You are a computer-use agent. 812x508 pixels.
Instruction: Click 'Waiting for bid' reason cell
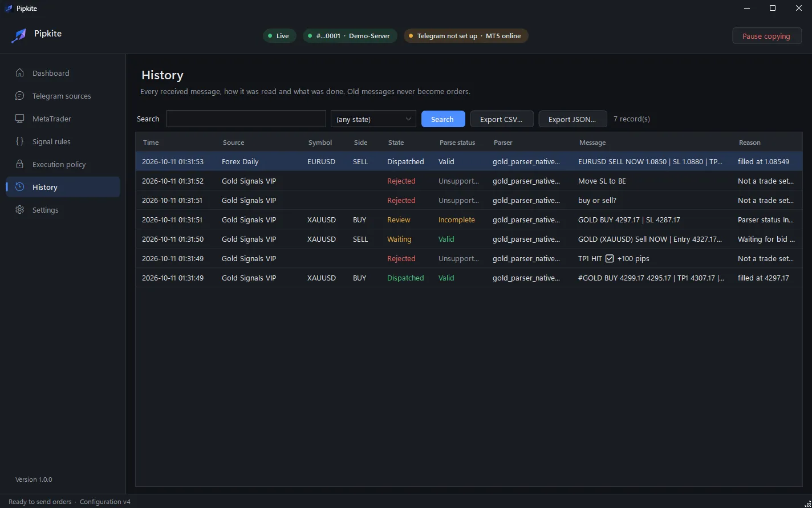(x=766, y=239)
